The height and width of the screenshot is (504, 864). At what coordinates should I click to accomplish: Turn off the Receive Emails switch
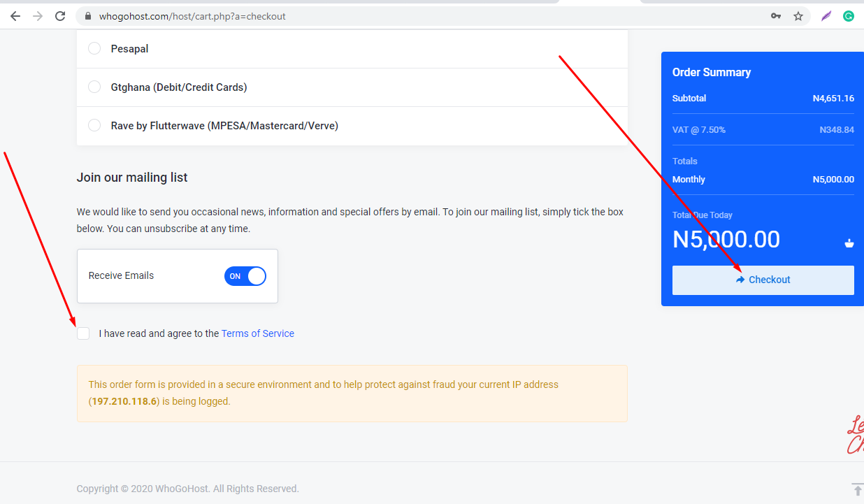[x=245, y=276]
